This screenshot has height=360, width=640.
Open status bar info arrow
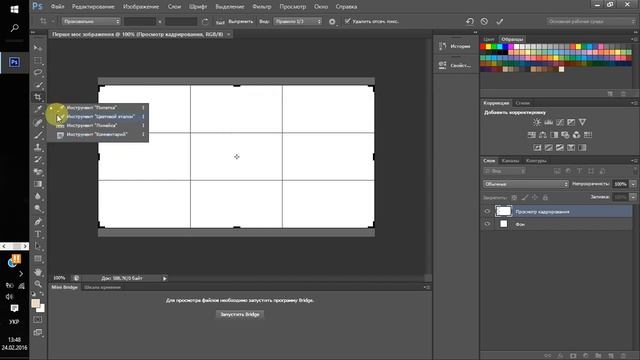point(164,278)
